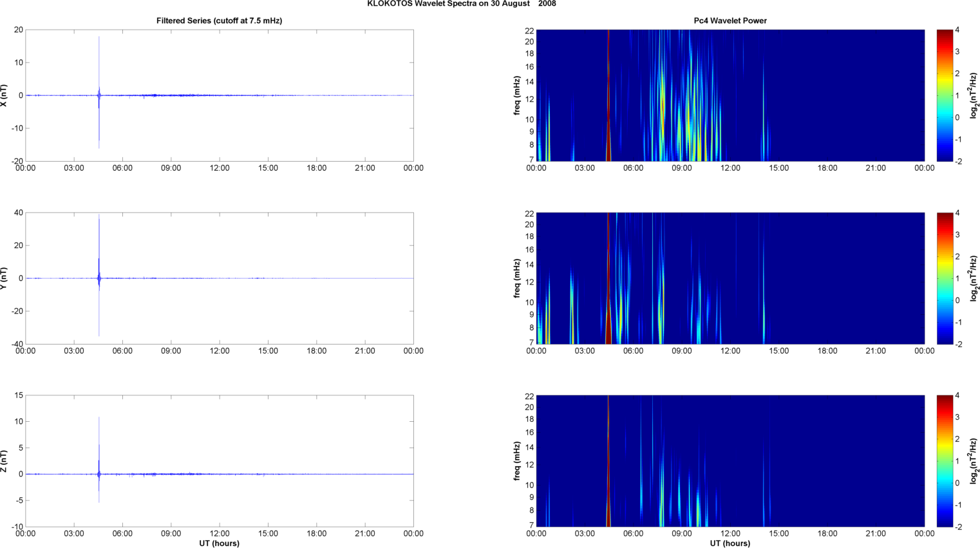Screen dimensions: 980x548
Task: Click the 'Pc4 Wavelet Power' title
Action: pos(730,21)
